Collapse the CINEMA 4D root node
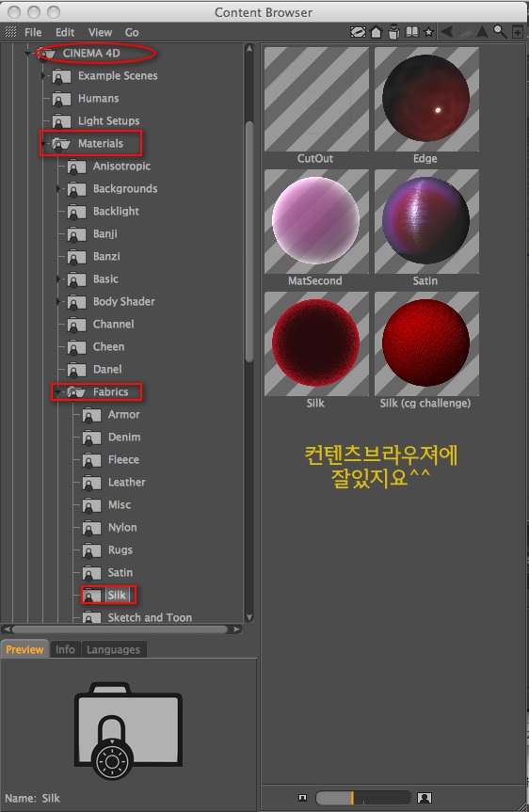Image resolution: width=529 pixels, height=812 pixels. pyautogui.click(x=28, y=53)
